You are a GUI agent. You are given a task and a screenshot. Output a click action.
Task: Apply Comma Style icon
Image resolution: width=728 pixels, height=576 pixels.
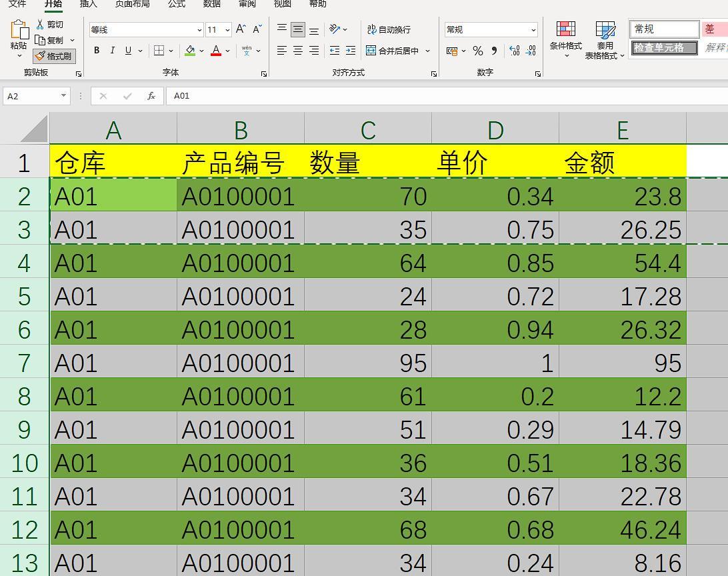click(x=494, y=51)
